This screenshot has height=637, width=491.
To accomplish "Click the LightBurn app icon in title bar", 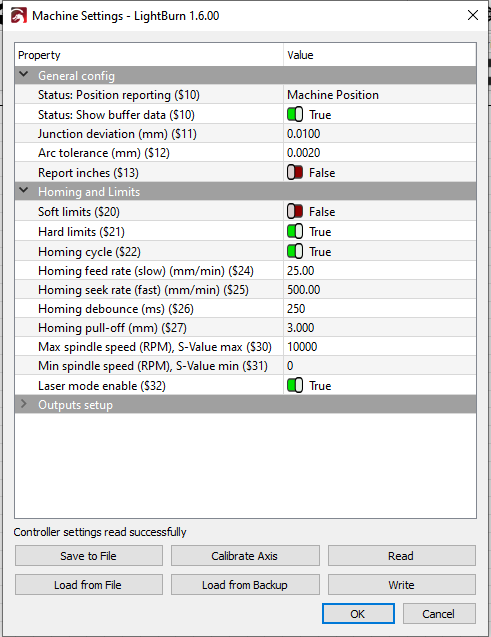I will point(18,15).
